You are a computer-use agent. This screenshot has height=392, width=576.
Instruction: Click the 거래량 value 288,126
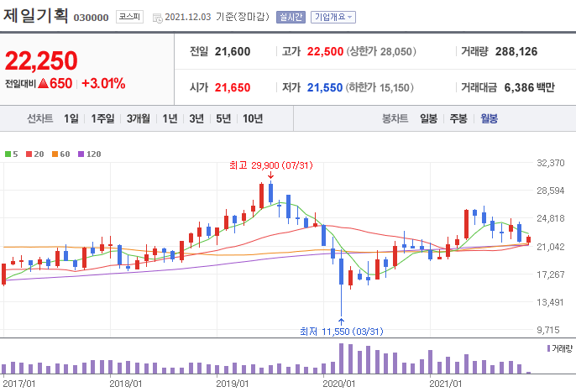[516, 51]
